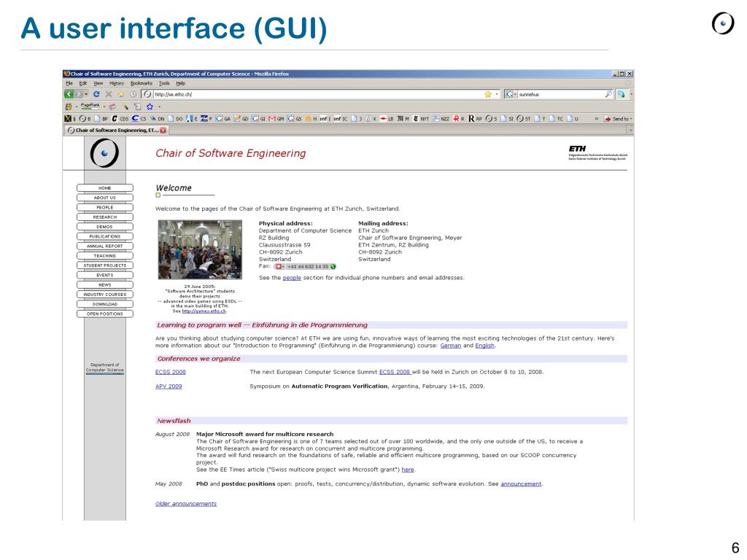
Task: Go back with the green Back arrow
Action: [x=69, y=94]
